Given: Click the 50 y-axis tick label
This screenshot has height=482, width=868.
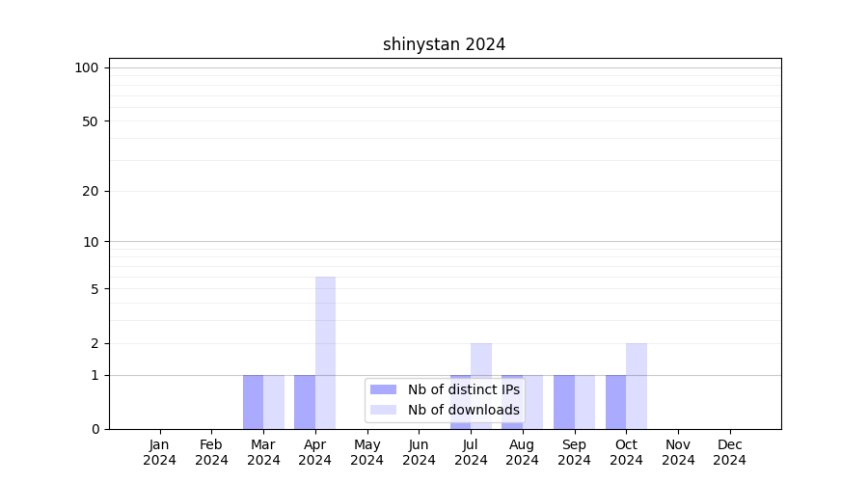Looking at the screenshot, I should 90,121.
